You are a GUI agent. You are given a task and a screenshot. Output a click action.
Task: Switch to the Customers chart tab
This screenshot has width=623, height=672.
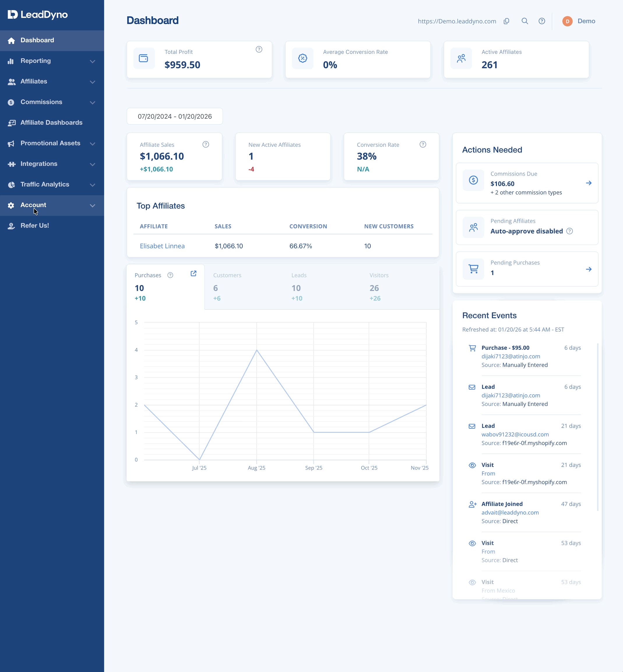pos(243,287)
